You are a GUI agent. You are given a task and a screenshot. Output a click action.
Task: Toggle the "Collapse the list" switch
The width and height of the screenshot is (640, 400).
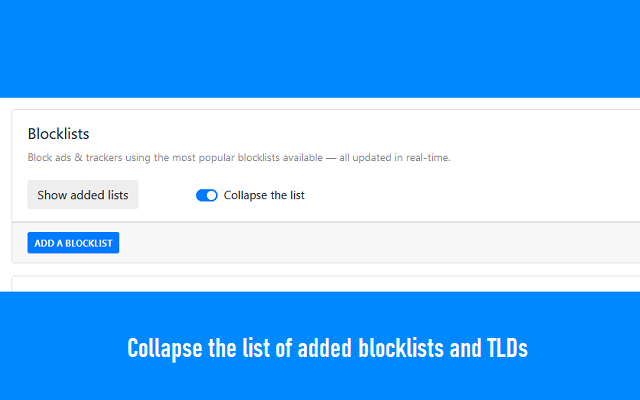(207, 195)
